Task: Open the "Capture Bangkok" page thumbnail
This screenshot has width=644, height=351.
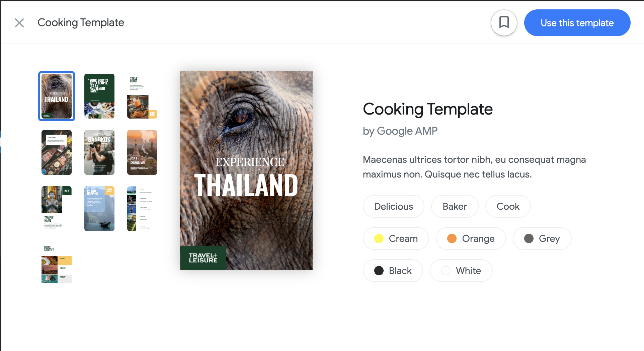Action: tap(99, 152)
